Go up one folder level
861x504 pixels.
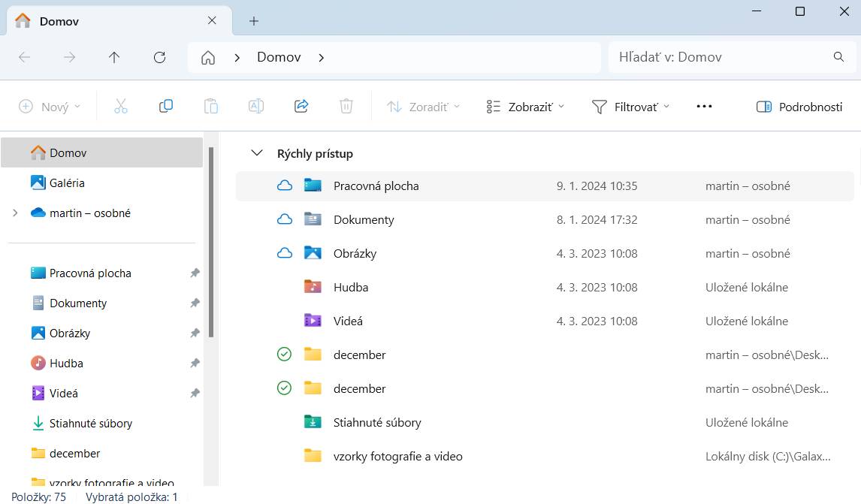pos(114,57)
